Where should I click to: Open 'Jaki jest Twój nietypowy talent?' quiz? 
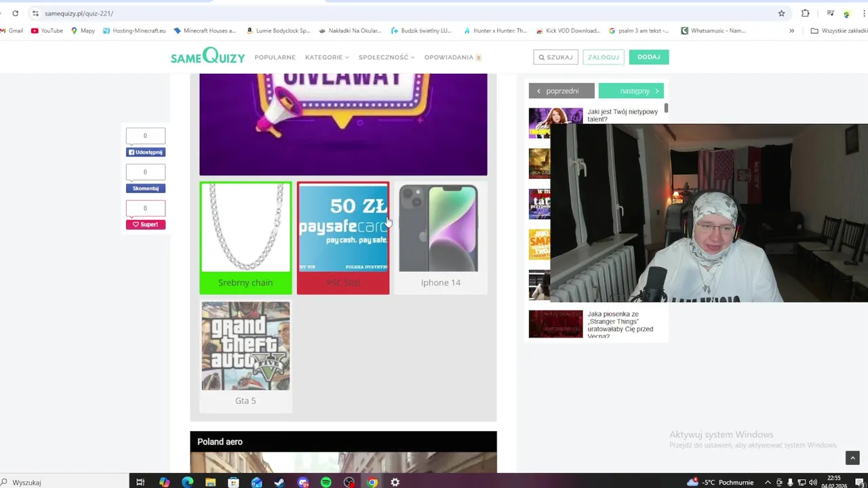pos(623,115)
